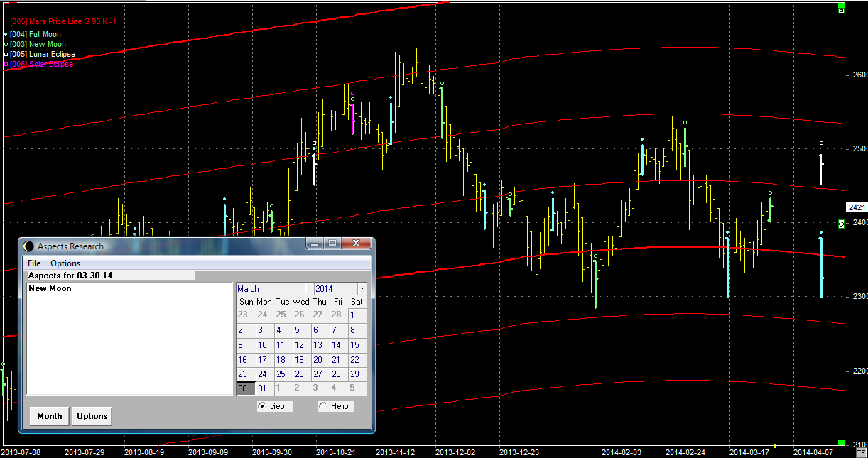
Task: Click the 2013-07-08 date axis label
Action: click(x=22, y=452)
